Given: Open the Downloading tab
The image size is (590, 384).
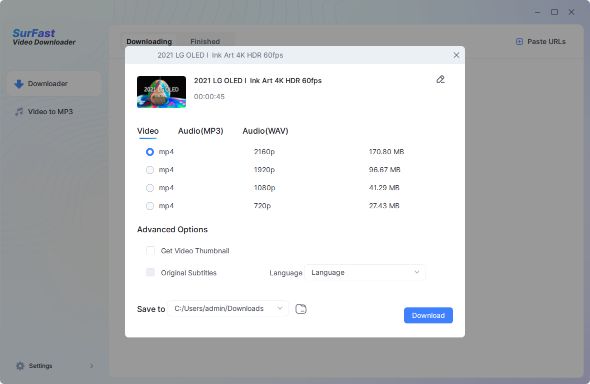Looking at the screenshot, I should coord(149,42).
